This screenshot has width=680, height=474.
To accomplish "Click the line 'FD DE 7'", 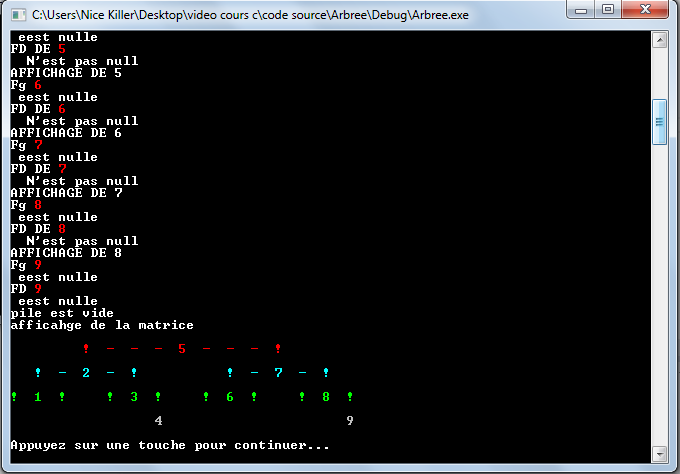I will pos(38,169).
